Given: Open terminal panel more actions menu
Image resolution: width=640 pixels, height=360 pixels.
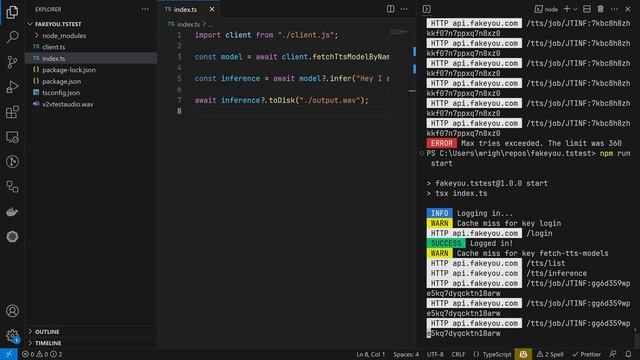Looking at the screenshot, I should pyautogui.click(x=614, y=9).
